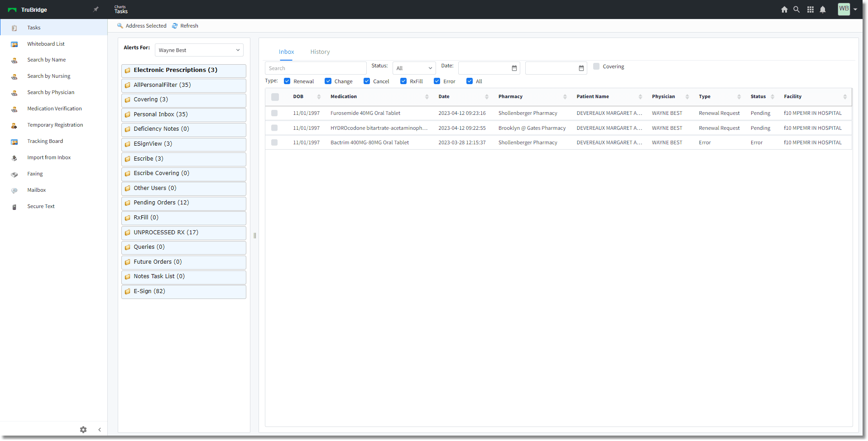The height and width of the screenshot is (441, 868).
Task: Toggle the Change type checkbox
Action: click(x=328, y=81)
